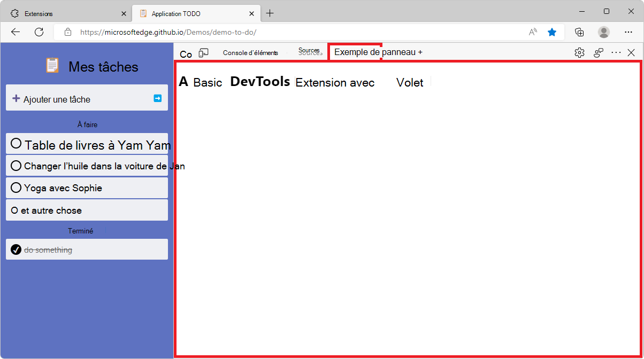Open the browser settings menu with three dots

coord(628,32)
